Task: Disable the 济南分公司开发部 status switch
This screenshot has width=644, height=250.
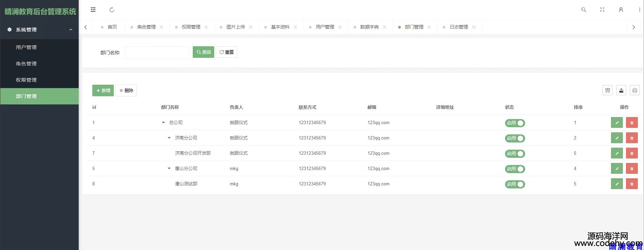Action: [515, 153]
